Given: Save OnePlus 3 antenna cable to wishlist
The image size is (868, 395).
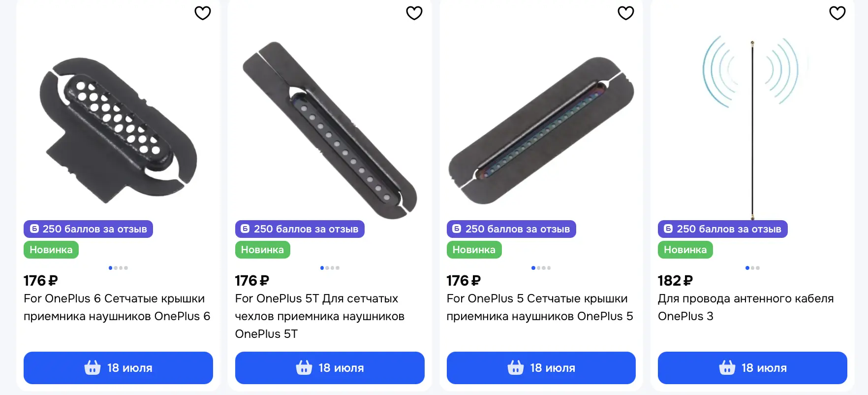Looking at the screenshot, I should (837, 13).
